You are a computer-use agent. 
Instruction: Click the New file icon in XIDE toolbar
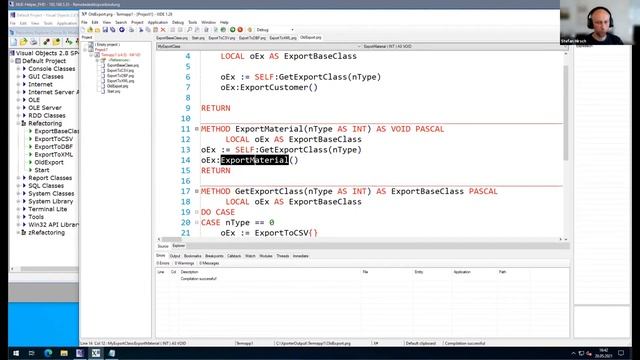coord(83,30)
